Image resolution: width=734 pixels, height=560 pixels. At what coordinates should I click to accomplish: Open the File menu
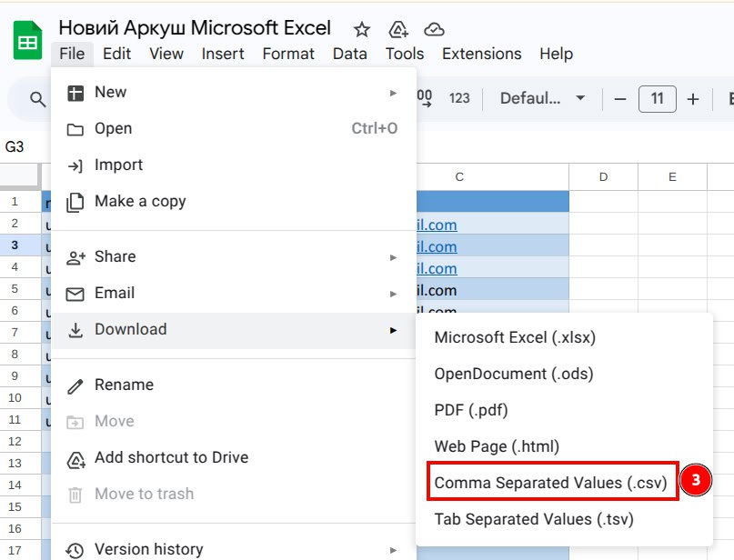(72, 54)
